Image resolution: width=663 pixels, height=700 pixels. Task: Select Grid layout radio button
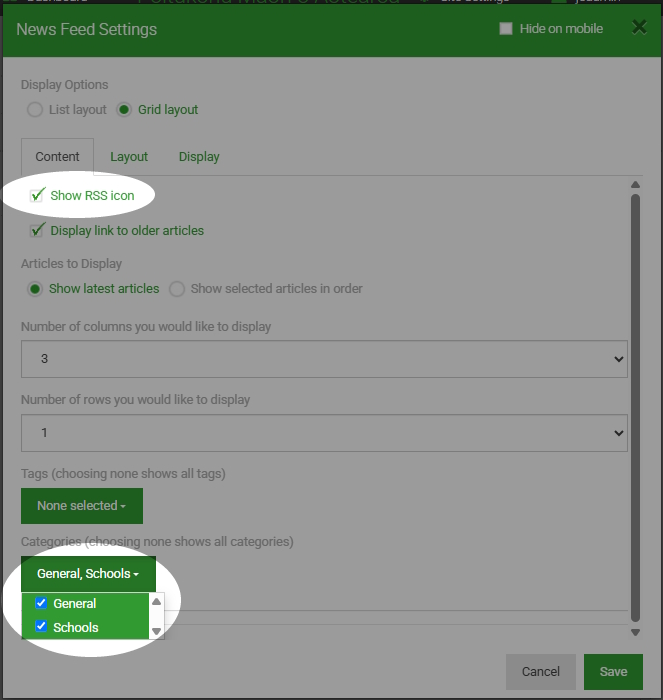124,109
